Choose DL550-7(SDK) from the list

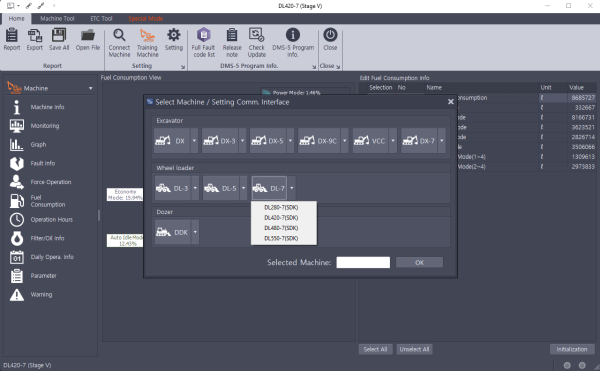281,239
